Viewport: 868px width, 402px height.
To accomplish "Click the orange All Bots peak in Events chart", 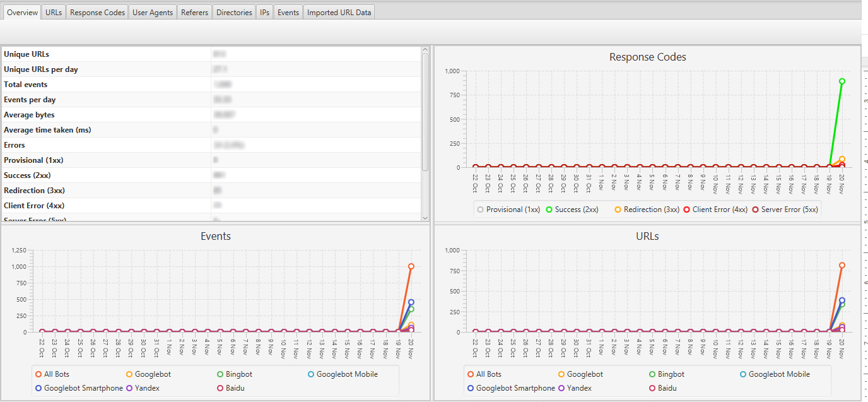I will [x=411, y=266].
